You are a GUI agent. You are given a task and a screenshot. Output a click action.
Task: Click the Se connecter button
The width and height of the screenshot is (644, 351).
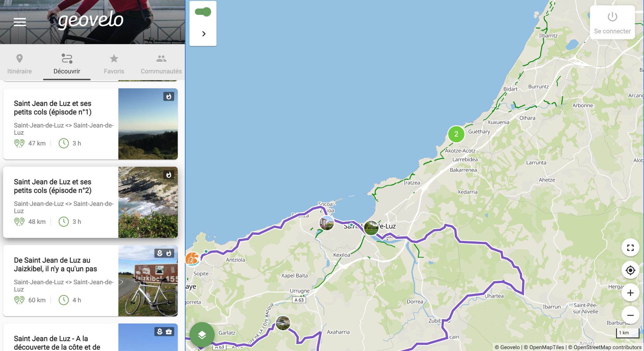pyautogui.click(x=612, y=22)
